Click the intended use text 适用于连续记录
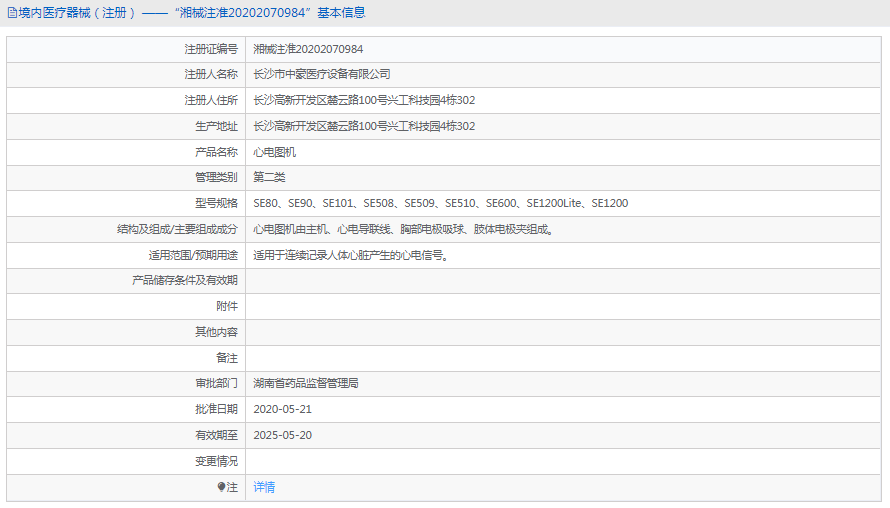 [x=351, y=255]
